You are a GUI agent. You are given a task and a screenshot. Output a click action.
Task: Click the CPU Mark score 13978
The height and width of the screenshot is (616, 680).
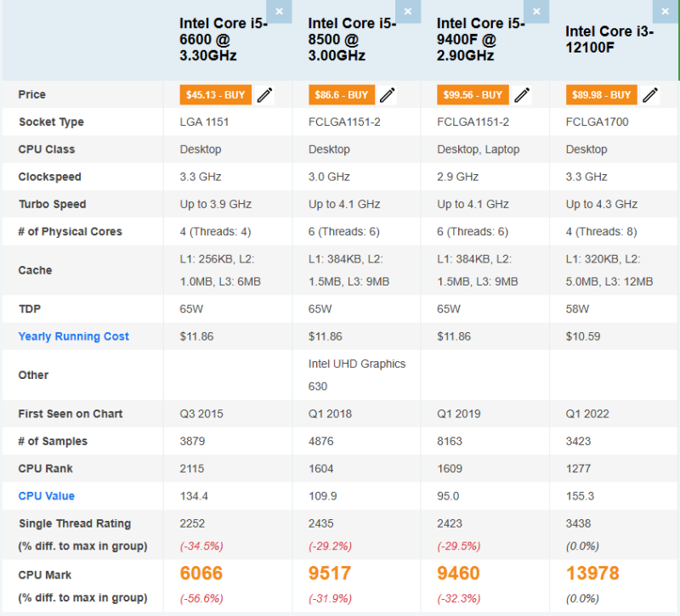click(592, 573)
